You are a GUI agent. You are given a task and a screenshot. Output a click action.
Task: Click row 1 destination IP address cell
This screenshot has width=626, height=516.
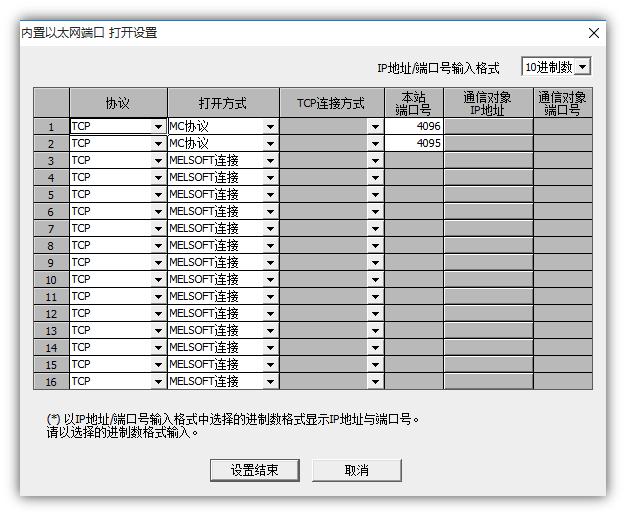(x=489, y=126)
